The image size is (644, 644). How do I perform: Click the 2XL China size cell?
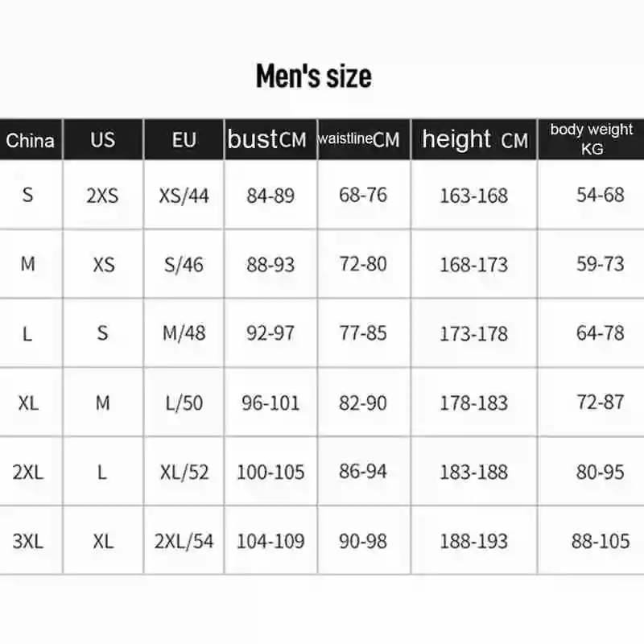coord(28,472)
